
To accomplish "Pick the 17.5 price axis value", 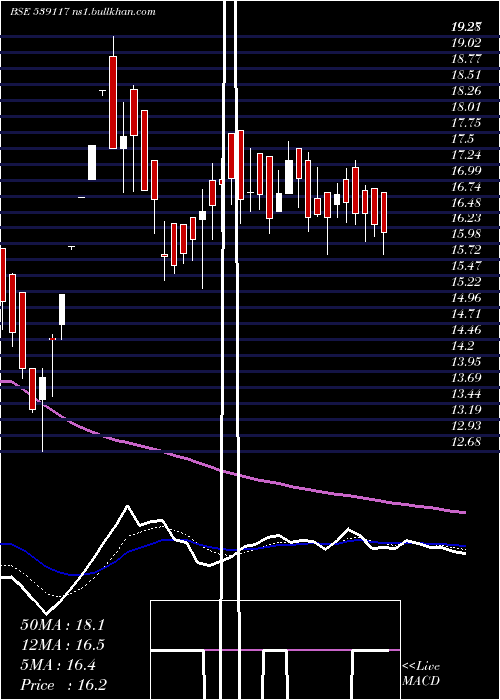I will 462,139.
